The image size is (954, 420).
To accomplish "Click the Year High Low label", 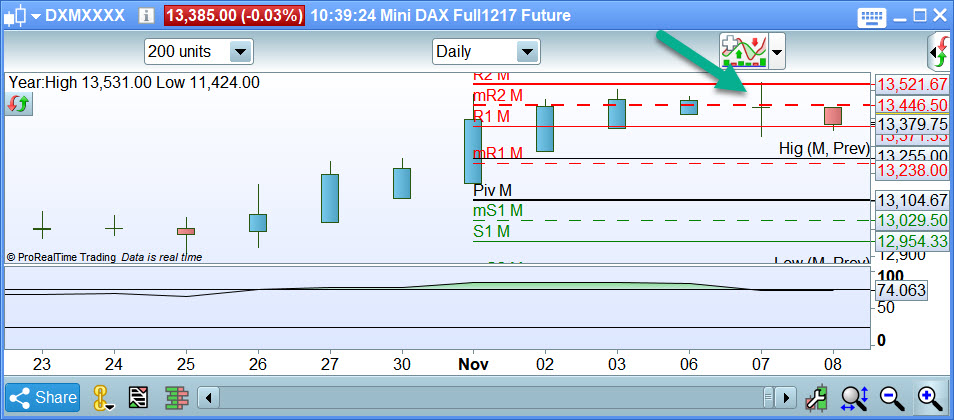I will point(133,82).
